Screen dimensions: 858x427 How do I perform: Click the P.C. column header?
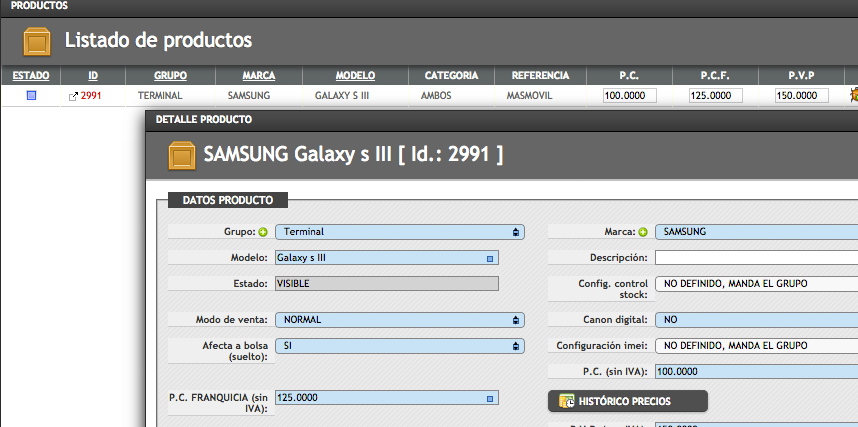(629, 76)
